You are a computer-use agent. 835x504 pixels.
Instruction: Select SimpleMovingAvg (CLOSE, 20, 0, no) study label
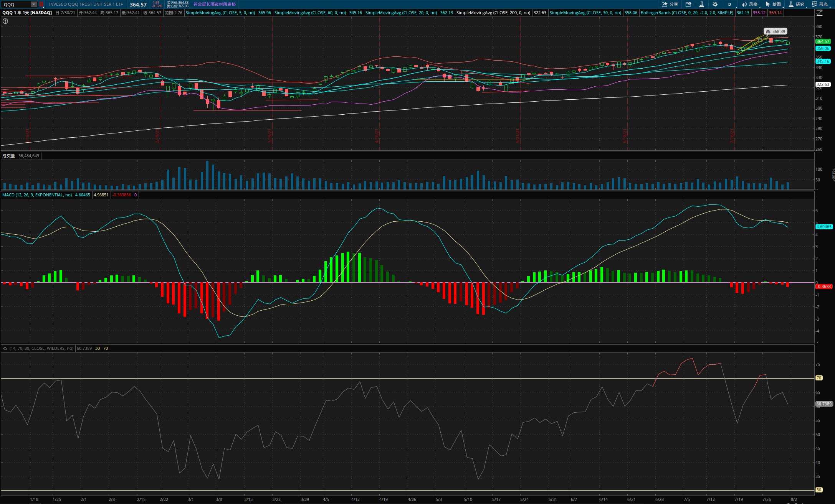[401, 13]
